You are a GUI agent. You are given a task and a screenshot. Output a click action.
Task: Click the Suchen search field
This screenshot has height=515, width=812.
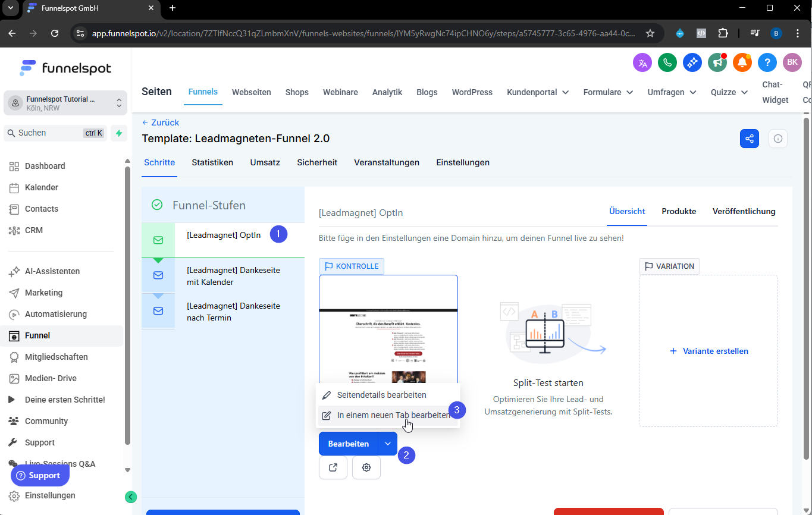click(x=56, y=133)
